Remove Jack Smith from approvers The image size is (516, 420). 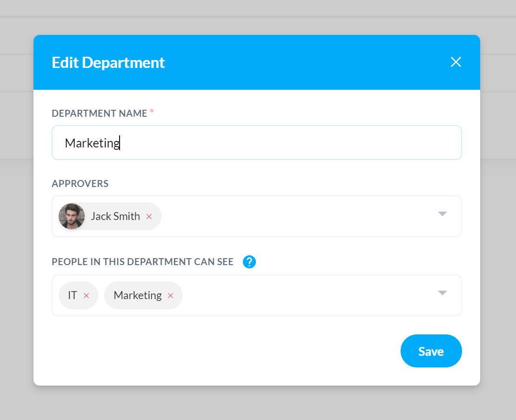149,216
